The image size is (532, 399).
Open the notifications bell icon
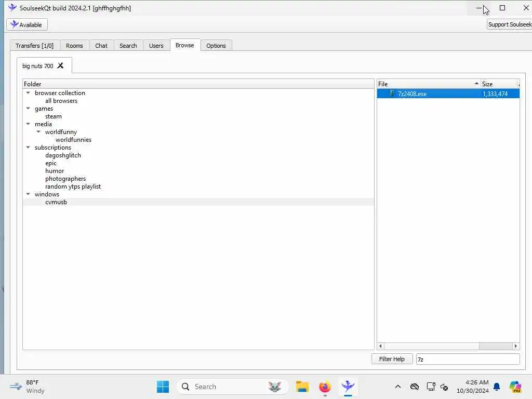(497, 387)
